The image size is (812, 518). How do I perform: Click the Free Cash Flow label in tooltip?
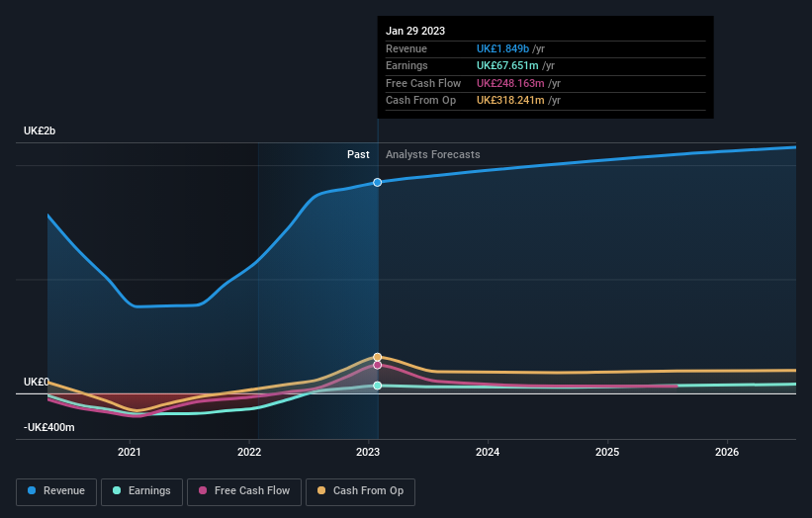(423, 83)
